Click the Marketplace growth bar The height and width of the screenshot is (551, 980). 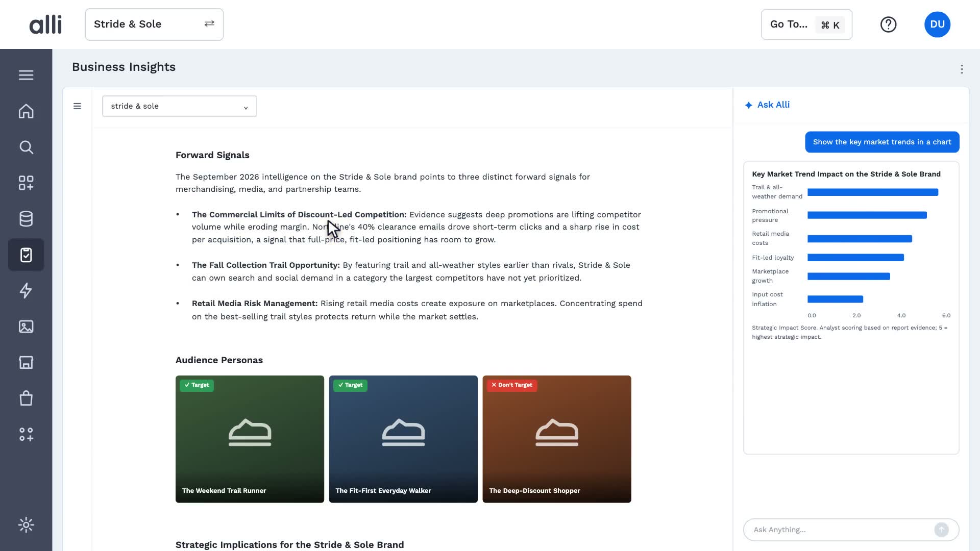849,277
